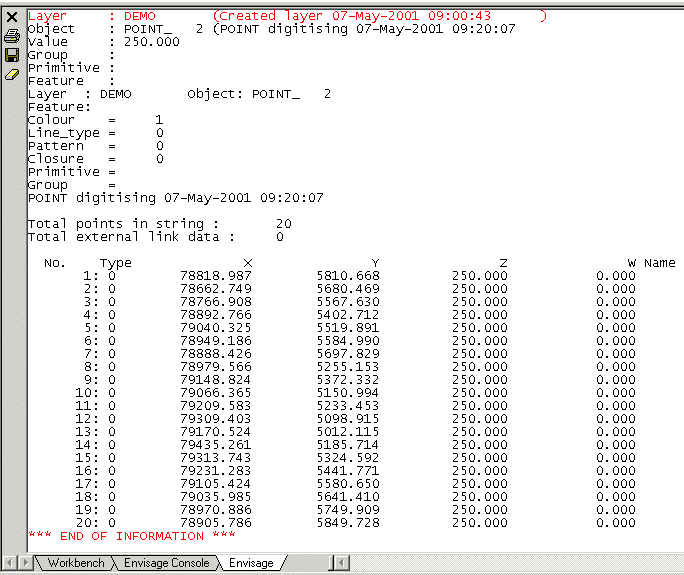Image resolution: width=684 pixels, height=575 pixels.
Task: Click Y value 5680.469 in row 2
Action: coord(348,289)
